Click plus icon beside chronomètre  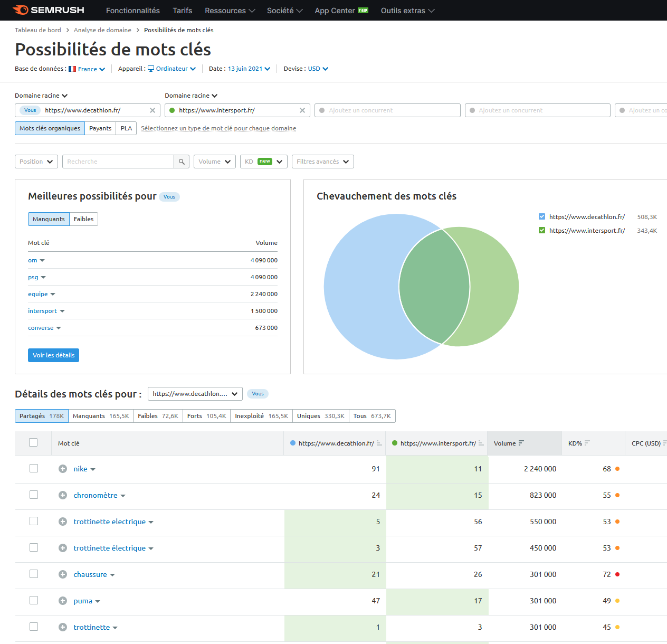coord(63,495)
